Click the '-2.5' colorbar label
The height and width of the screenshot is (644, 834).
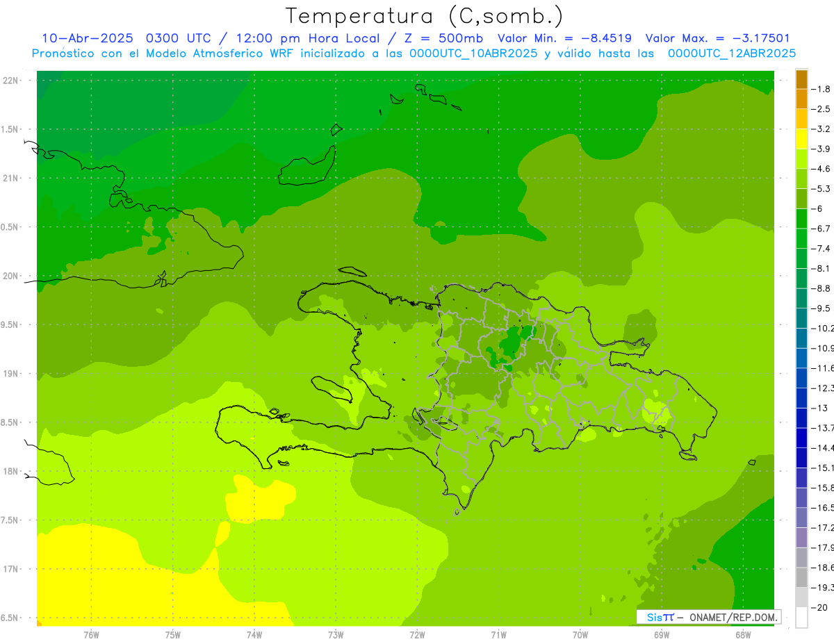[821, 109]
